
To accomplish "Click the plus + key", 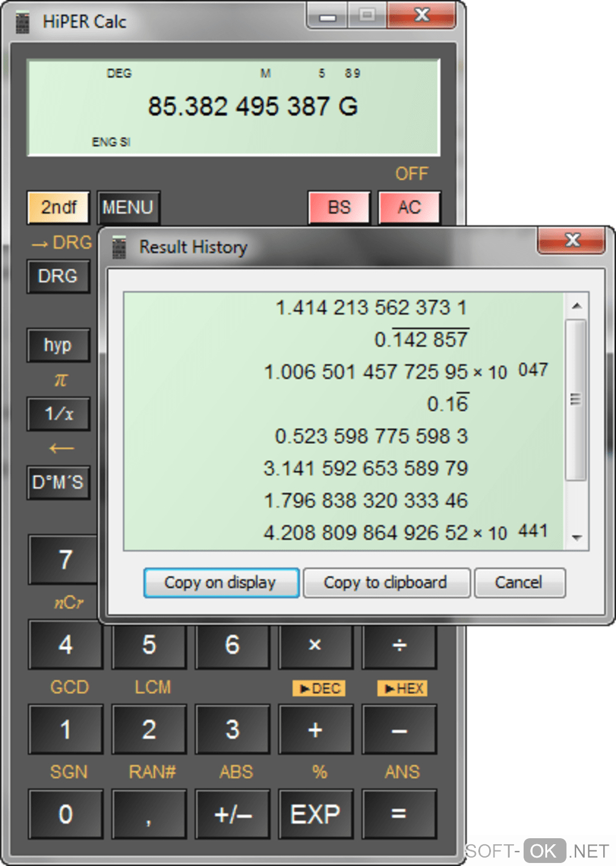I will click(315, 730).
